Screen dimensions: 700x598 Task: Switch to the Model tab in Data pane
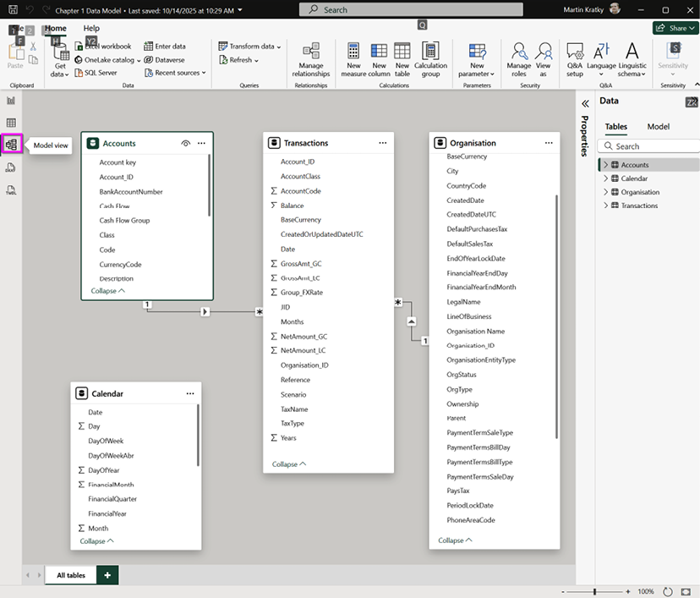coord(658,127)
